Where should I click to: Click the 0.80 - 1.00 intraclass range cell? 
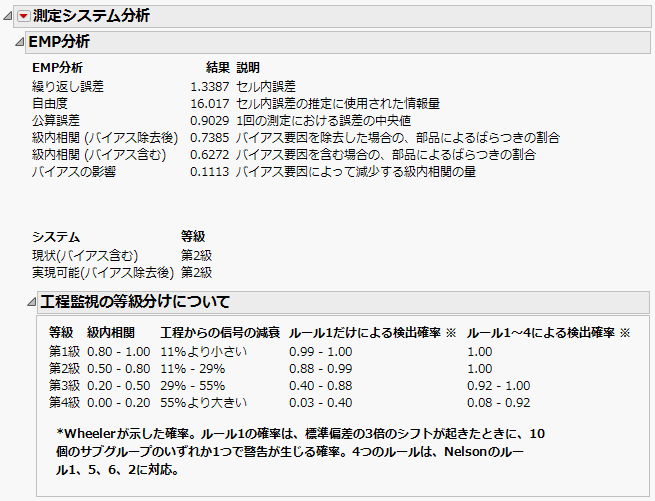pyautogui.click(x=119, y=352)
